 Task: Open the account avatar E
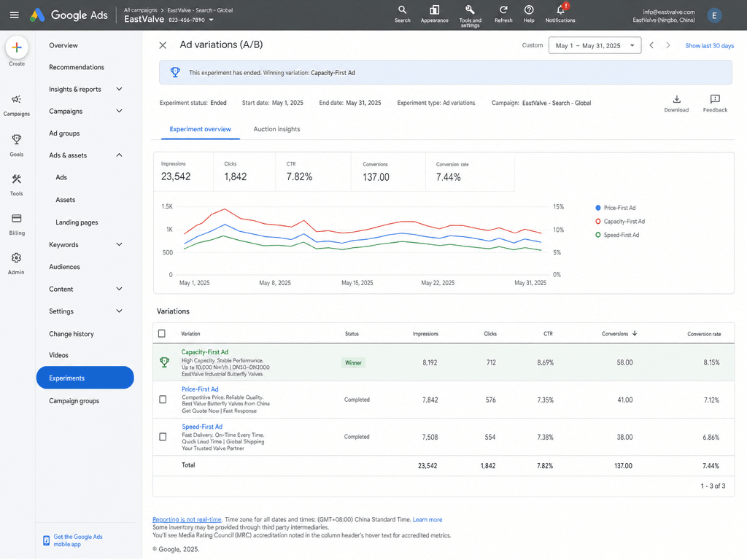point(713,16)
